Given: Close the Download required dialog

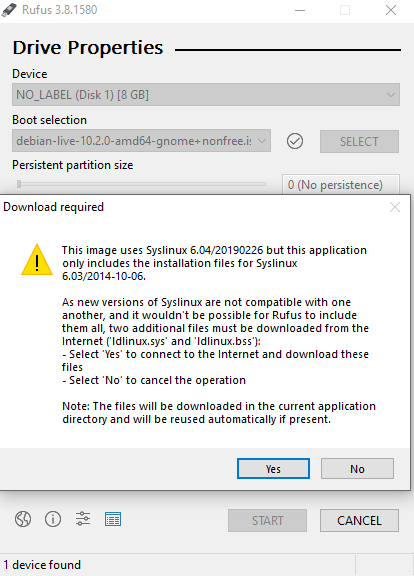Looking at the screenshot, I should click(x=395, y=207).
